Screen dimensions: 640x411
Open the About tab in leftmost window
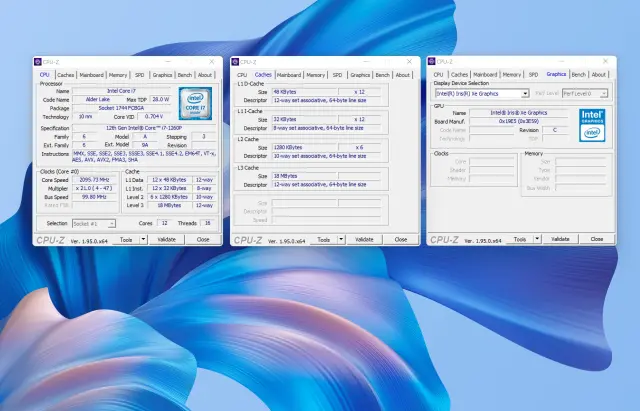205,74
